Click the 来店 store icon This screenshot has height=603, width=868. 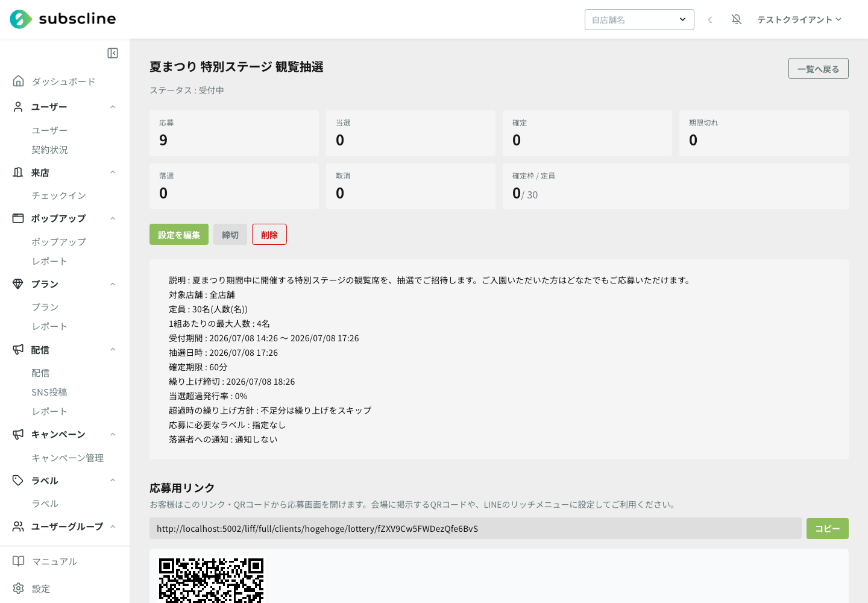[18, 172]
